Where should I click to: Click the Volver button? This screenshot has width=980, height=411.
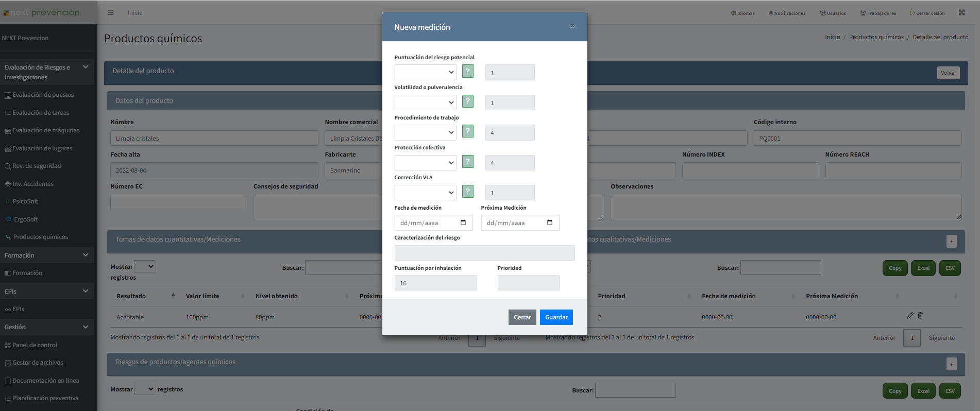949,73
